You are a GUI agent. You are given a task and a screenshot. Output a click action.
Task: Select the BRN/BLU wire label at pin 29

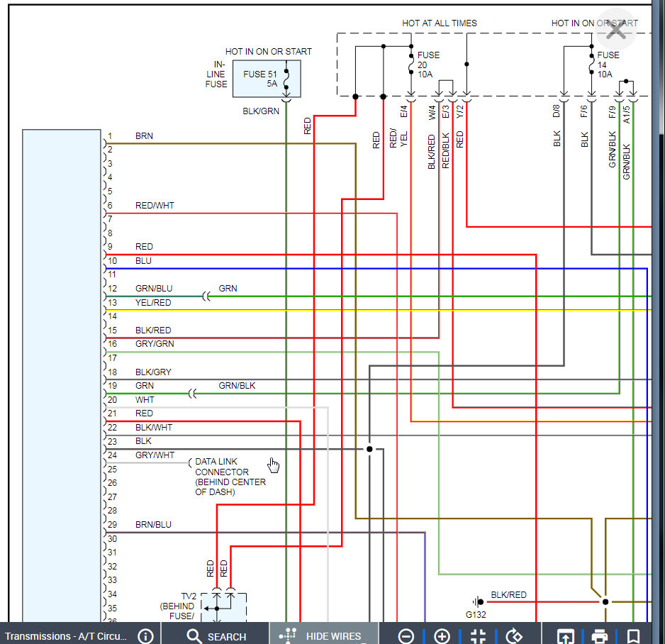(x=153, y=525)
